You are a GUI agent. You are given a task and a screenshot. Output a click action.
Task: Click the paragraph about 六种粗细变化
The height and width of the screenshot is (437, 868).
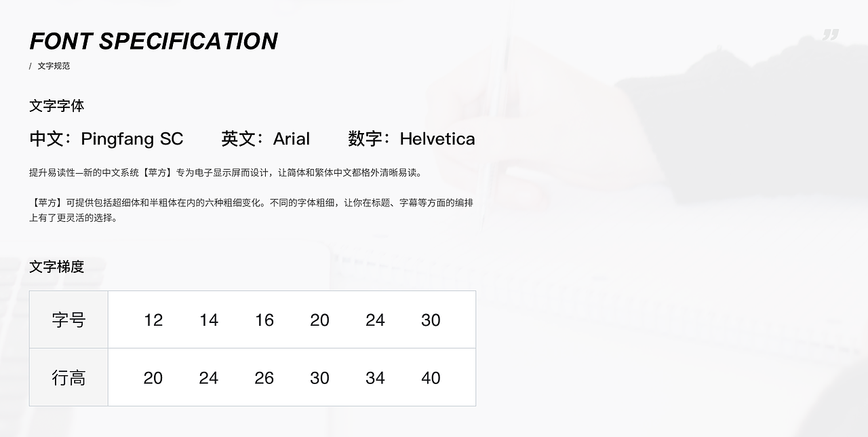[x=251, y=210]
